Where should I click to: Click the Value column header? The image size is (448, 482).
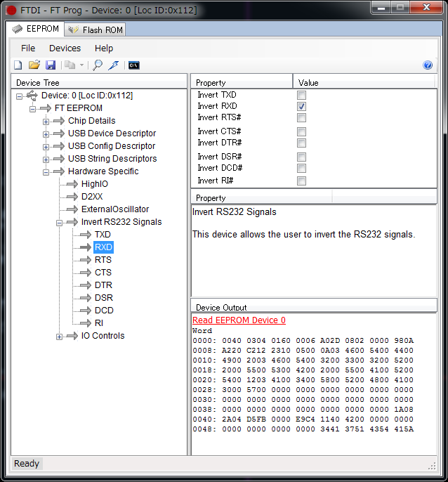[364, 82]
